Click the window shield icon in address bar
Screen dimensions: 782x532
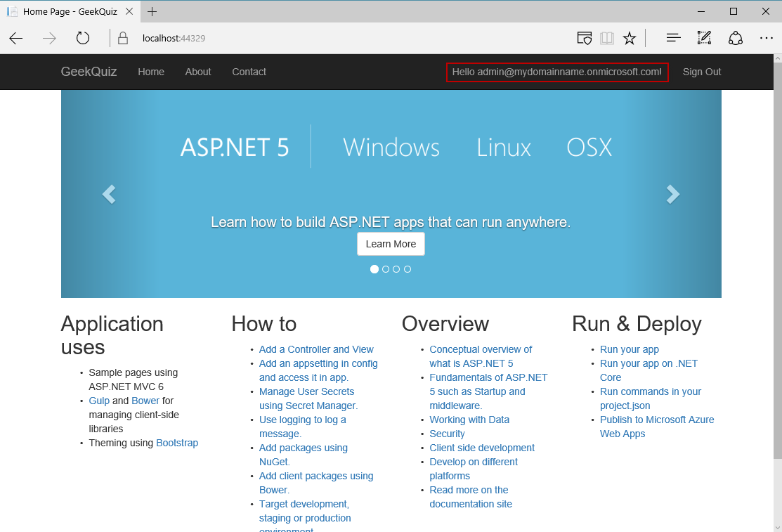pyautogui.click(x=584, y=39)
